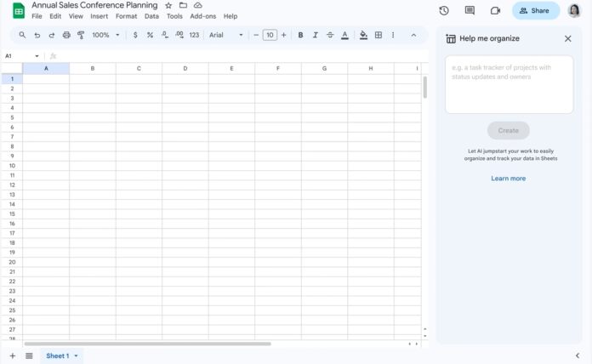
Task: Move document using the folder icon
Action: coord(183,5)
